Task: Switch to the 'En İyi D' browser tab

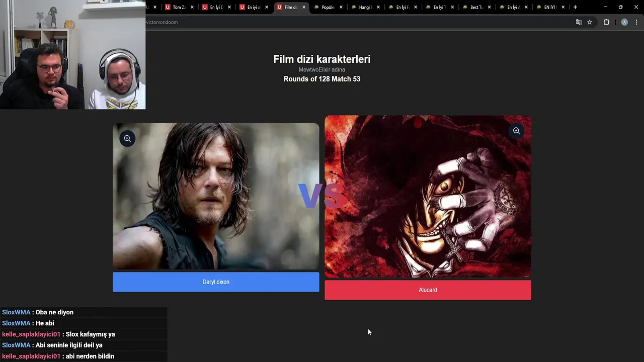Action: point(216,7)
